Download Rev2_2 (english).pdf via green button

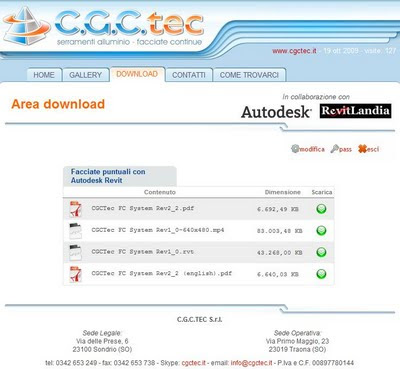321,274
